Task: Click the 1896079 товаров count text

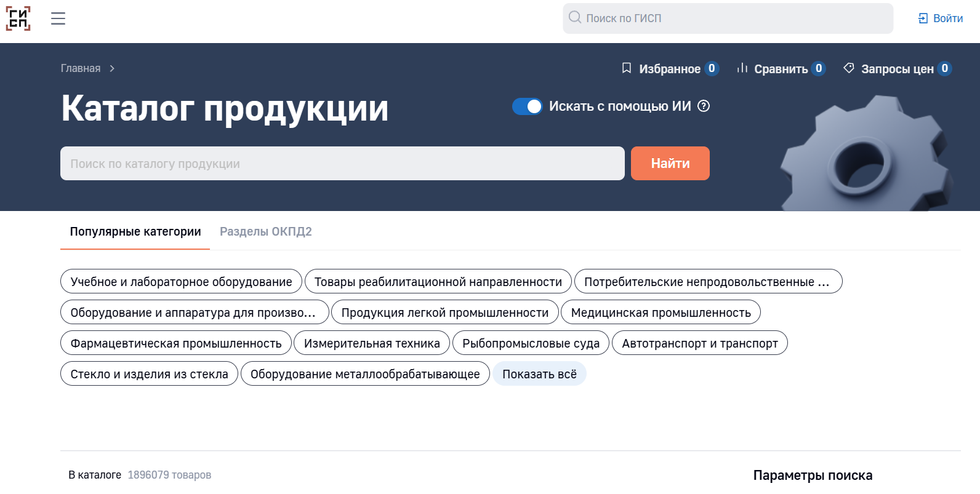Action: [169, 475]
